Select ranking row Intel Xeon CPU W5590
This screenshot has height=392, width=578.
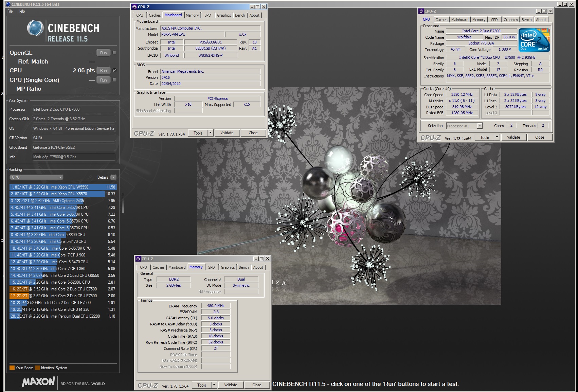(x=63, y=187)
